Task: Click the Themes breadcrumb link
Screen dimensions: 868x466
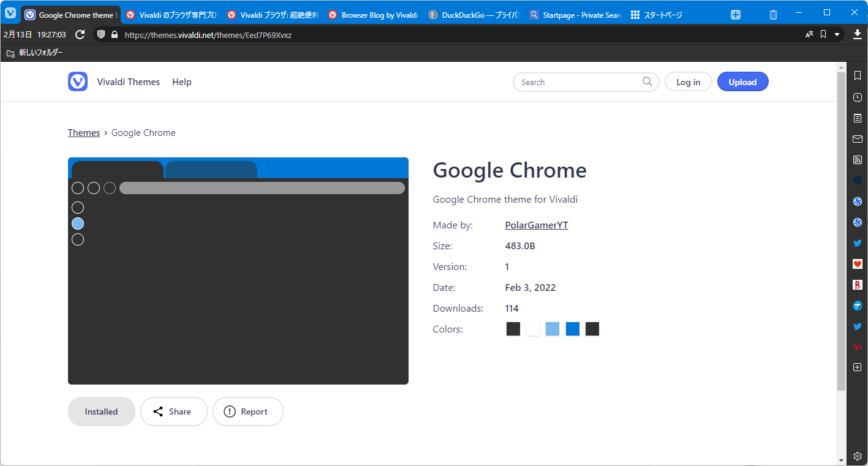Action: (x=84, y=133)
